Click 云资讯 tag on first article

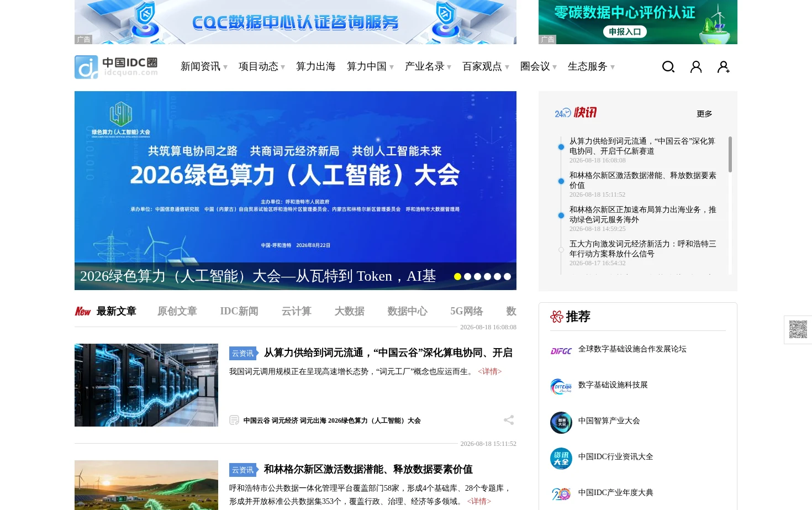243,353
